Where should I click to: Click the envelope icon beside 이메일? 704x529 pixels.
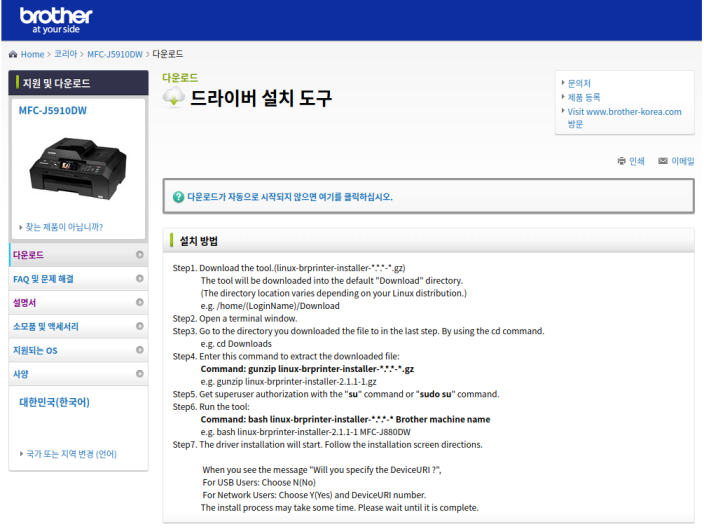tap(663, 161)
